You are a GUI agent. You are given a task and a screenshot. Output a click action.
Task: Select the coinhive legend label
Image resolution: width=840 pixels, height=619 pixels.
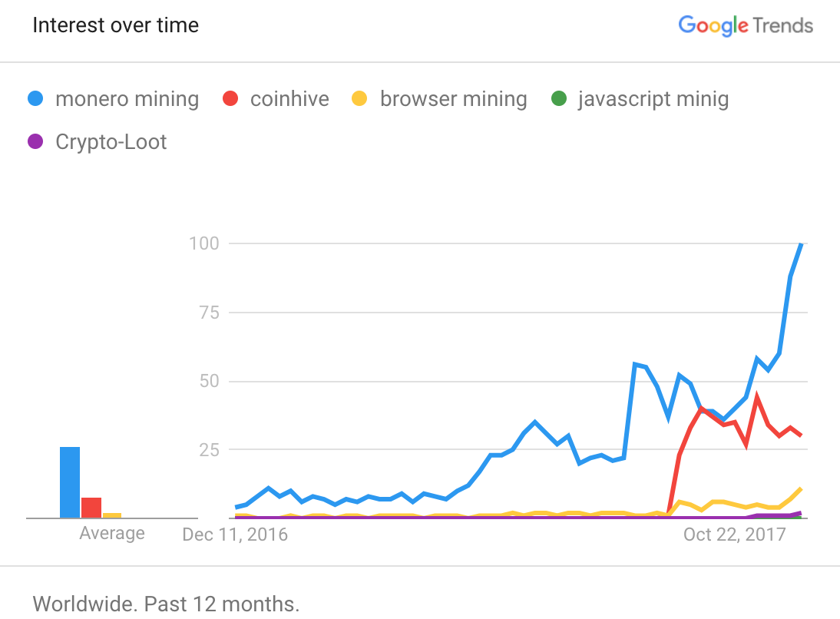289,99
